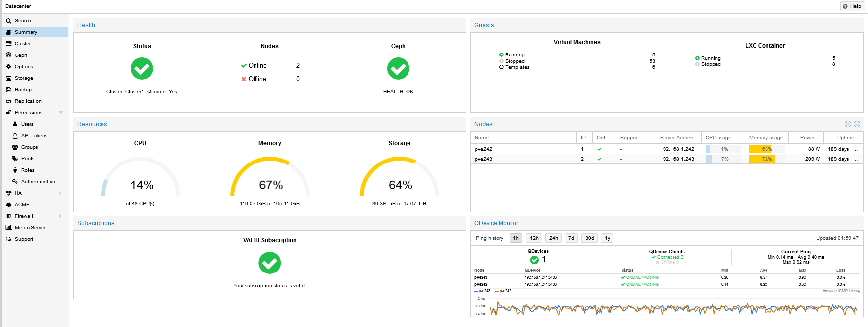Click the green Ceph health checkmark
The image size is (868, 327).
pos(398,69)
